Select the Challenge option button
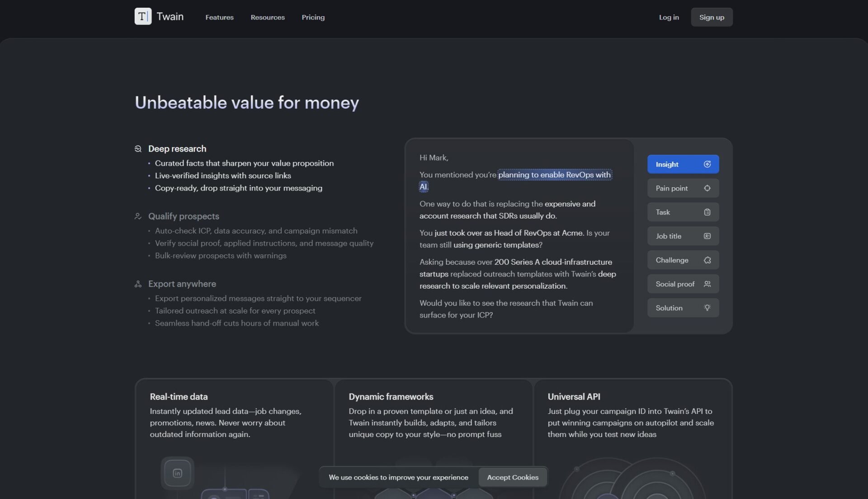The width and height of the screenshot is (868, 499). (683, 260)
